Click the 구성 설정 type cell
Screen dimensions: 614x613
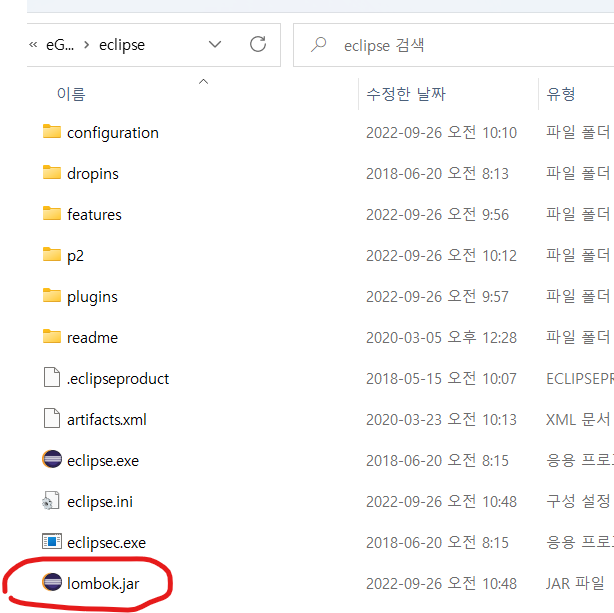pyautogui.click(x=578, y=501)
